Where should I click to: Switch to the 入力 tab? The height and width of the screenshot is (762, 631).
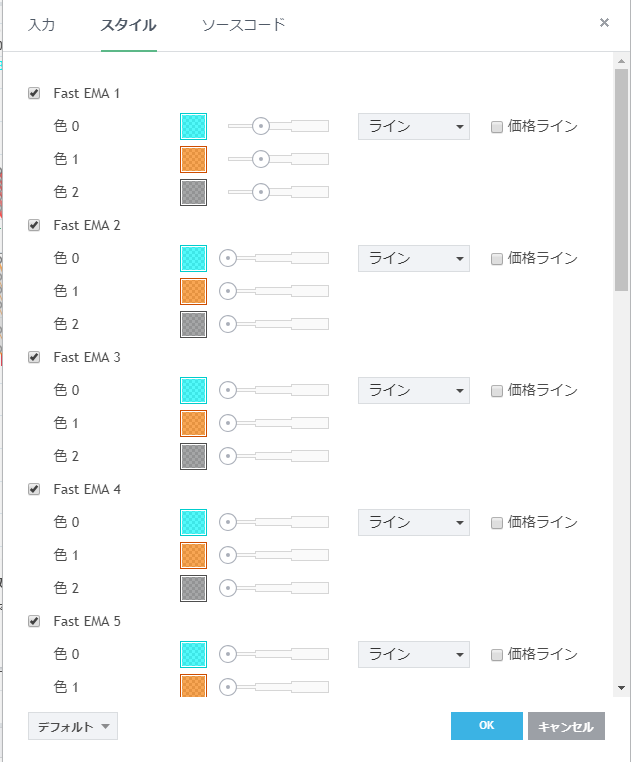pyautogui.click(x=41, y=25)
